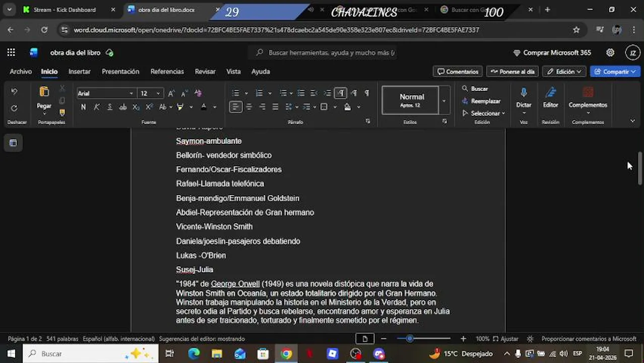
Task: Click the Compartir share button
Action: point(615,72)
